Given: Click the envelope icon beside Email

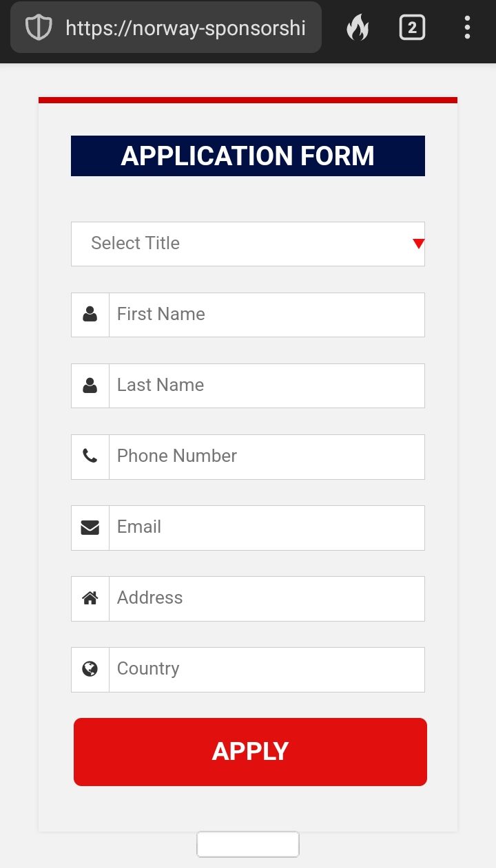Looking at the screenshot, I should (x=90, y=527).
